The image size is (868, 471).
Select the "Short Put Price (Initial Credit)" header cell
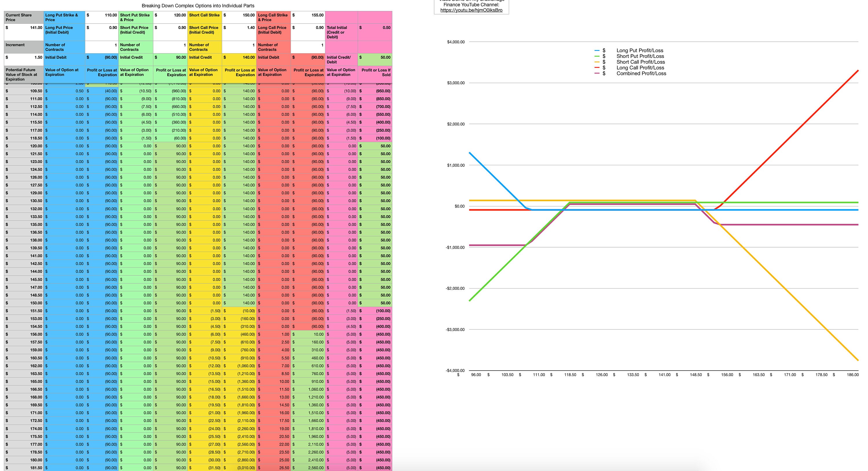coord(135,30)
